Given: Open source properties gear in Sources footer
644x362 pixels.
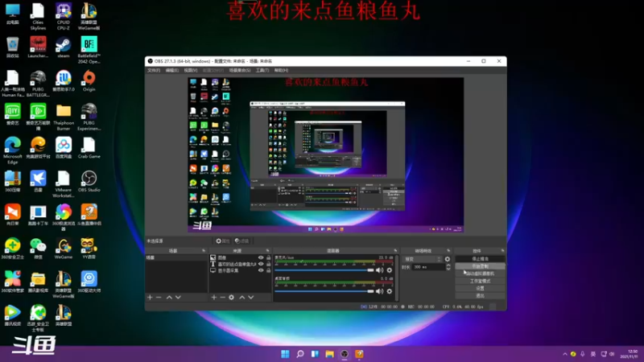Looking at the screenshot, I should [232, 297].
